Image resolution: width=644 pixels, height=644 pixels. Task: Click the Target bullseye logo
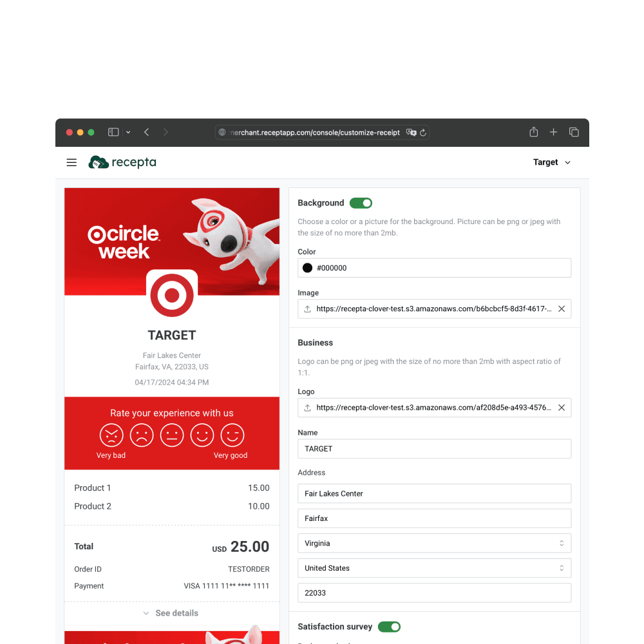172,296
